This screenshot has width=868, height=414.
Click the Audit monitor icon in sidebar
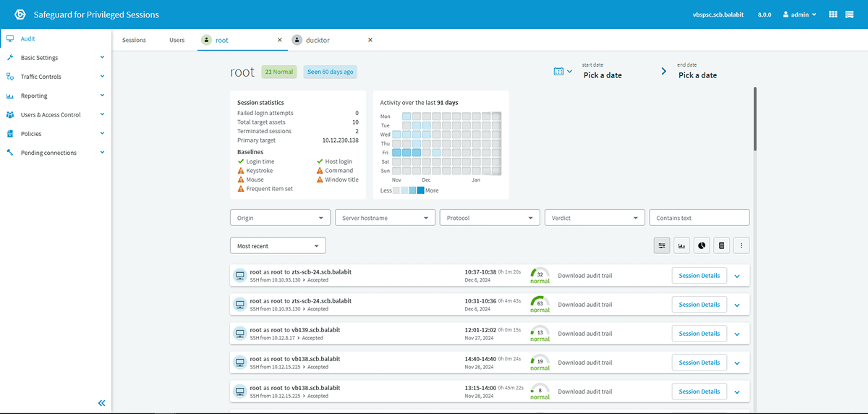9,39
